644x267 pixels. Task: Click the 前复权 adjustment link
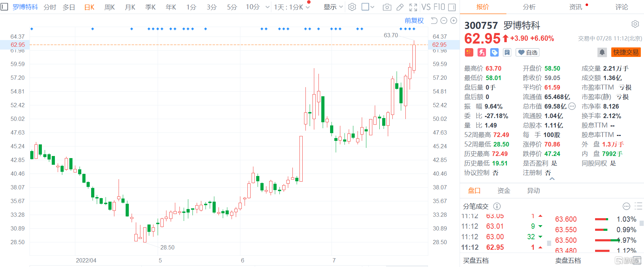[414, 21]
